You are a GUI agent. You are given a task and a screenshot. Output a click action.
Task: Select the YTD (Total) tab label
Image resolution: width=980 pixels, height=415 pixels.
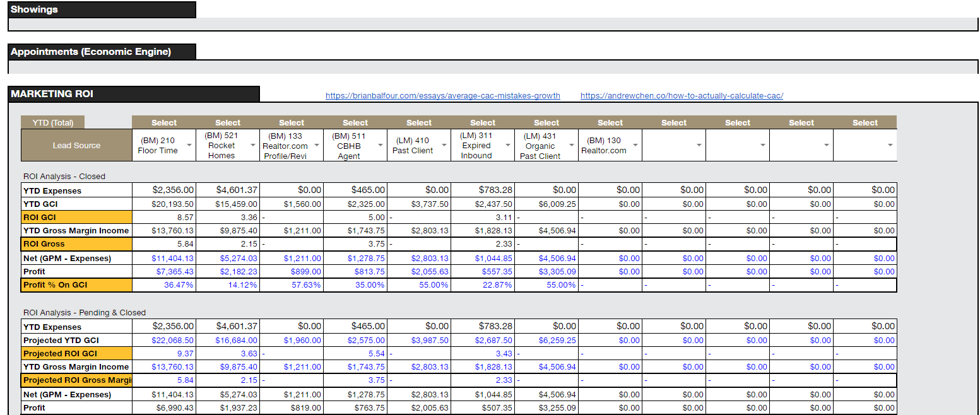click(x=51, y=122)
